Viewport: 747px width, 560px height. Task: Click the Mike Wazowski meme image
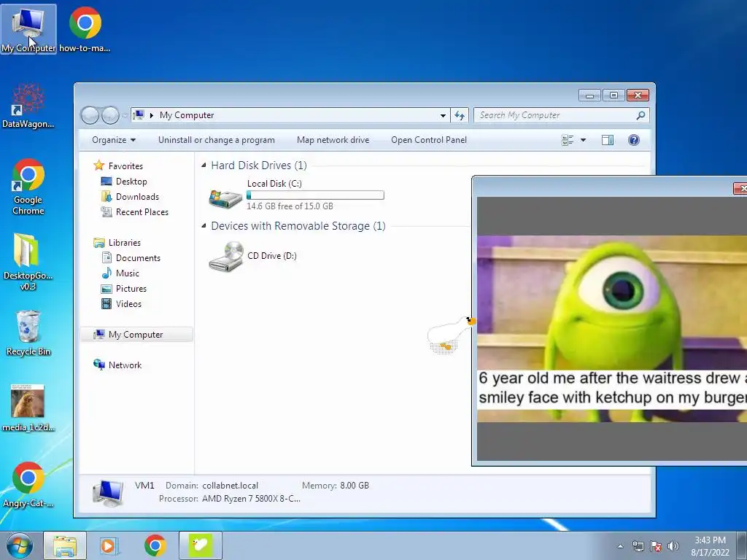612,329
